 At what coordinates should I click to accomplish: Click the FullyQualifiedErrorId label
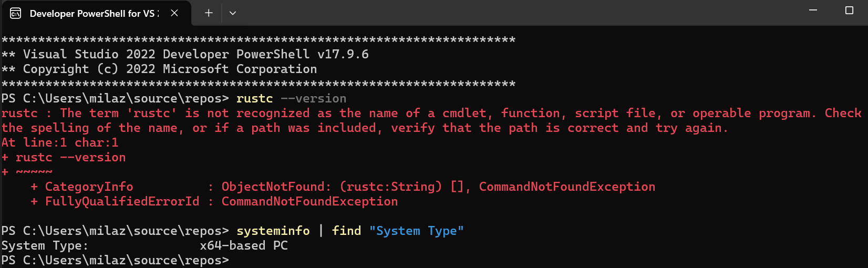(122, 201)
